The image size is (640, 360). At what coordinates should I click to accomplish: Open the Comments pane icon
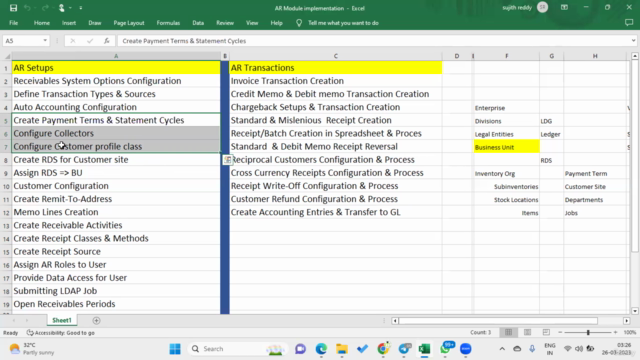tap(629, 23)
